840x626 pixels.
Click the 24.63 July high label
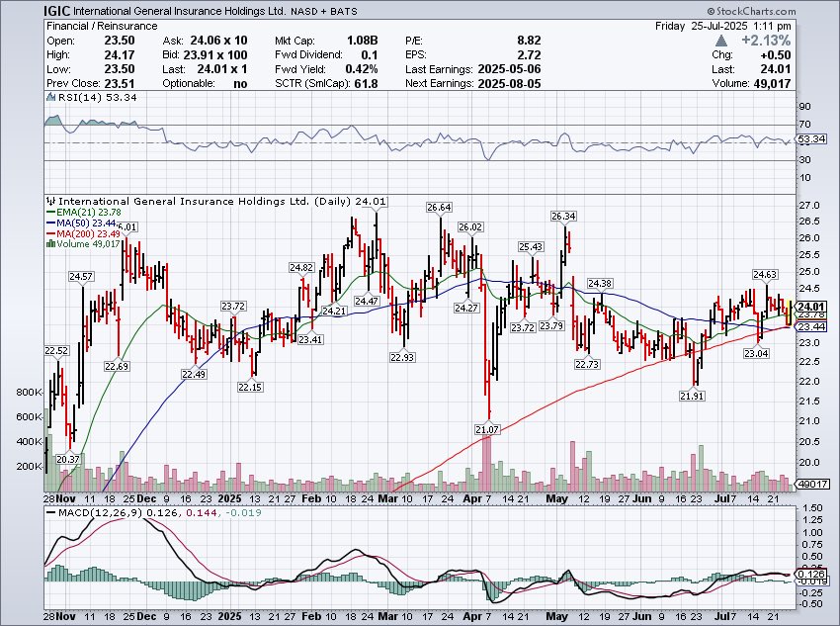(x=765, y=274)
